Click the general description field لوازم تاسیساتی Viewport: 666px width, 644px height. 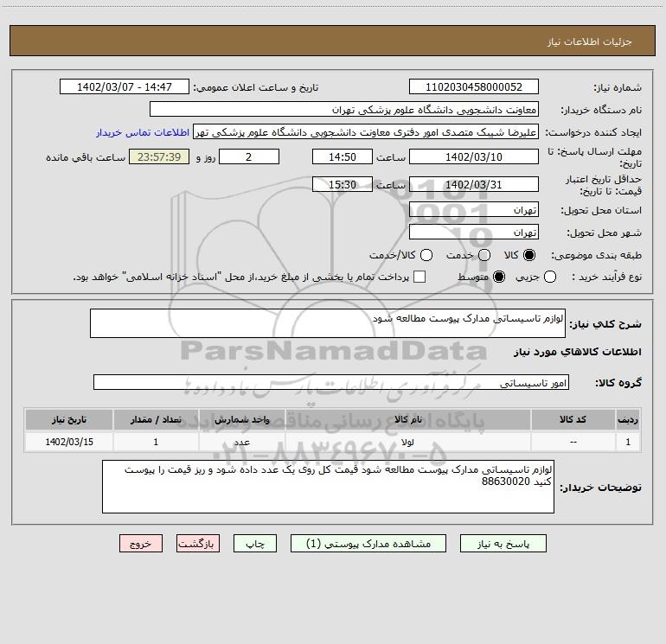(x=328, y=323)
